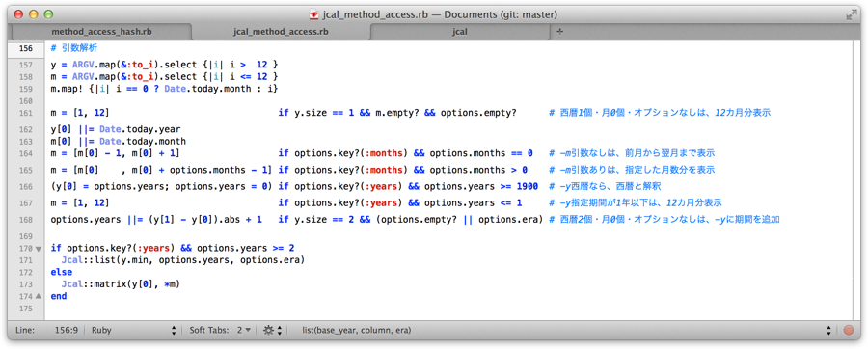Open the Ruby language selector dropdown

click(133, 330)
